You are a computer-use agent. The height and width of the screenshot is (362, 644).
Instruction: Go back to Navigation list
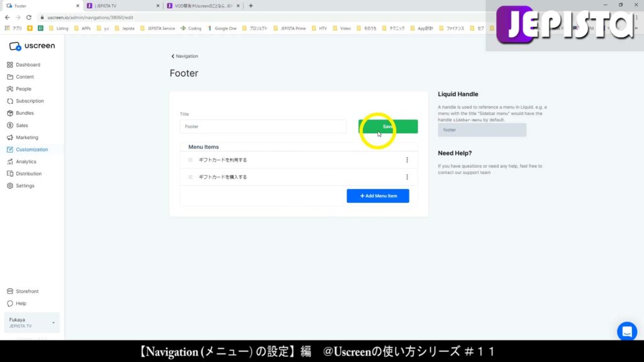184,56
